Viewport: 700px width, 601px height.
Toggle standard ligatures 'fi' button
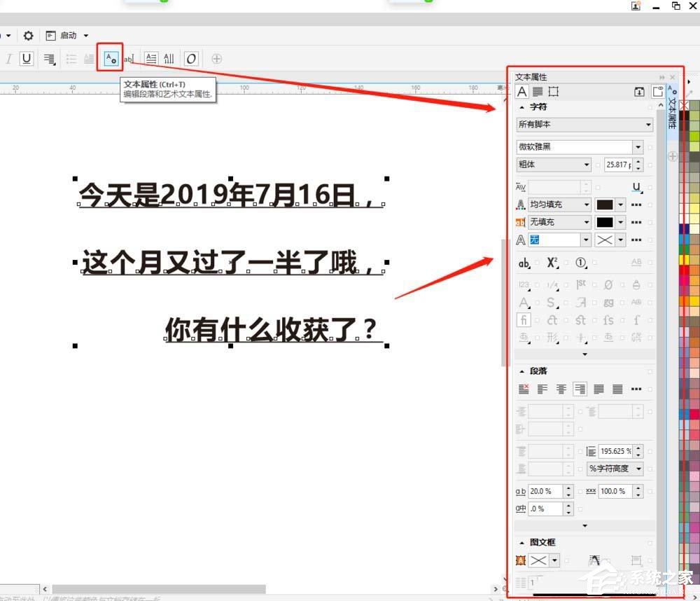(x=523, y=320)
